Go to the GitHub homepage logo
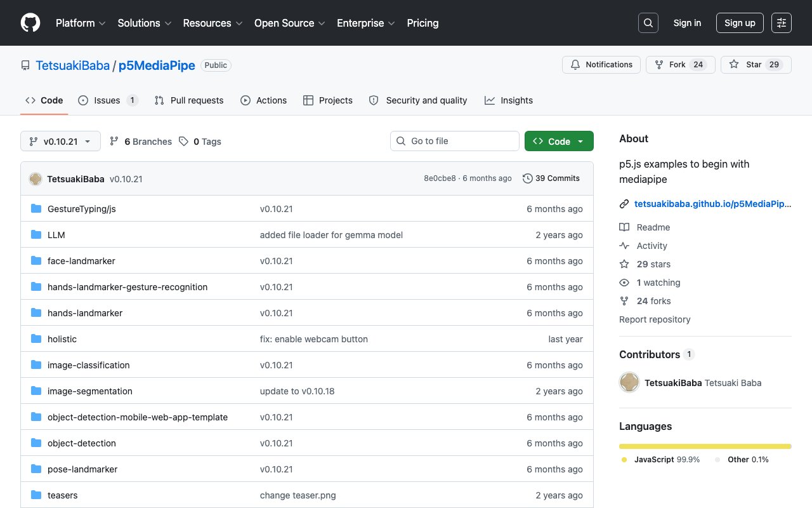This screenshot has height=508, width=812. tap(30, 23)
